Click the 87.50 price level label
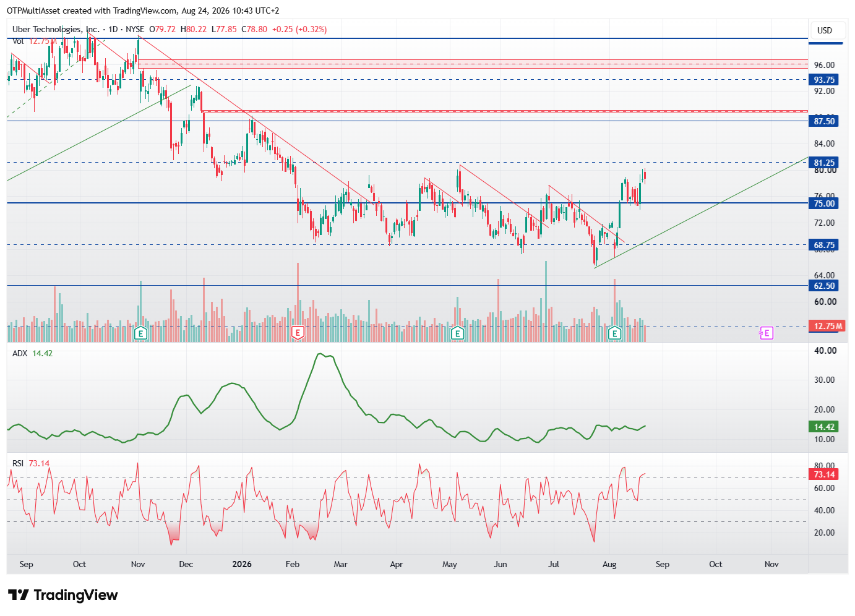Viewport: 855px width, 616px height. pos(824,121)
